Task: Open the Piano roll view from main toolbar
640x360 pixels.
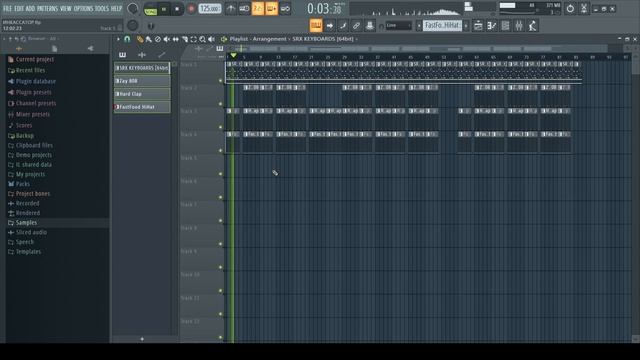Action: [x=492, y=26]
